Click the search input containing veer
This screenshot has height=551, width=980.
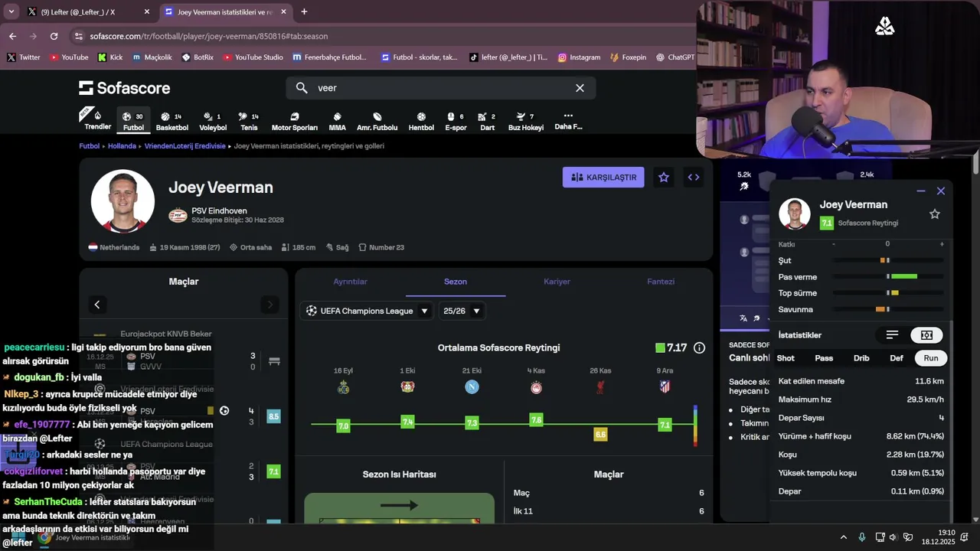click(x=441, y=88)
